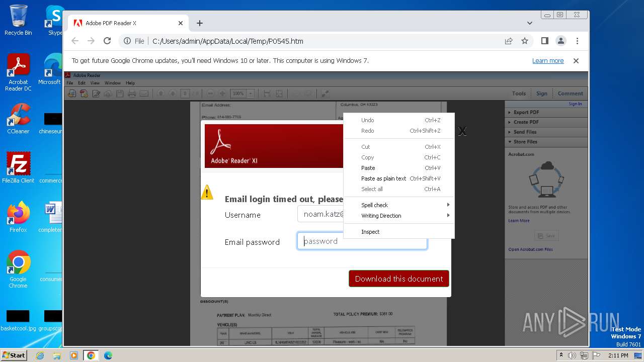Open the File menu in Adobe Reader
Screen dimensions: 644x362
tap(70, 83)
